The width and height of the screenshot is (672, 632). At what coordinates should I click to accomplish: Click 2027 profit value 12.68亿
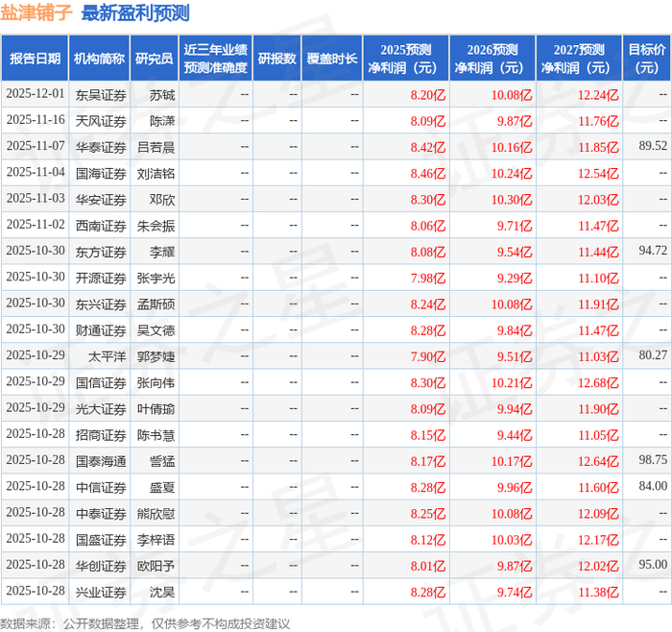[x=598, y=383]
